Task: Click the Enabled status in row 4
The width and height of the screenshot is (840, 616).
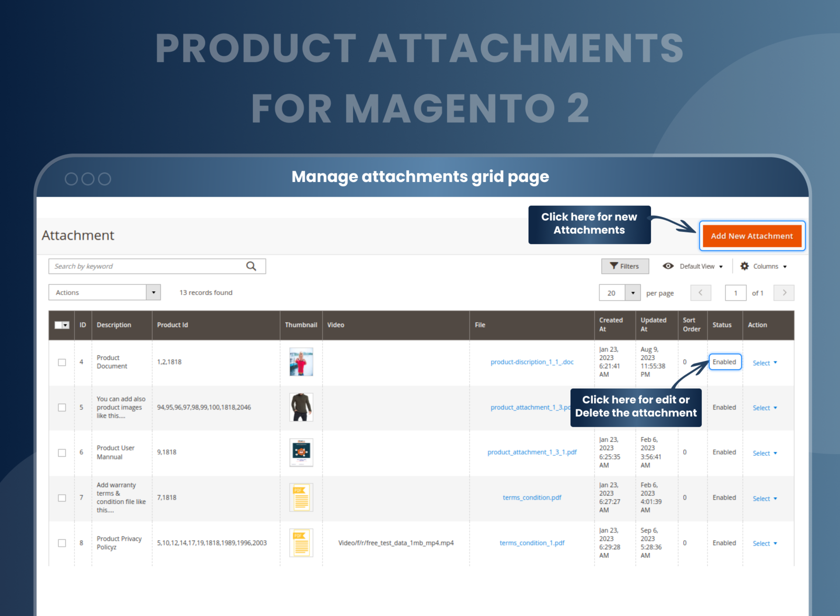Action: (724, 362)
